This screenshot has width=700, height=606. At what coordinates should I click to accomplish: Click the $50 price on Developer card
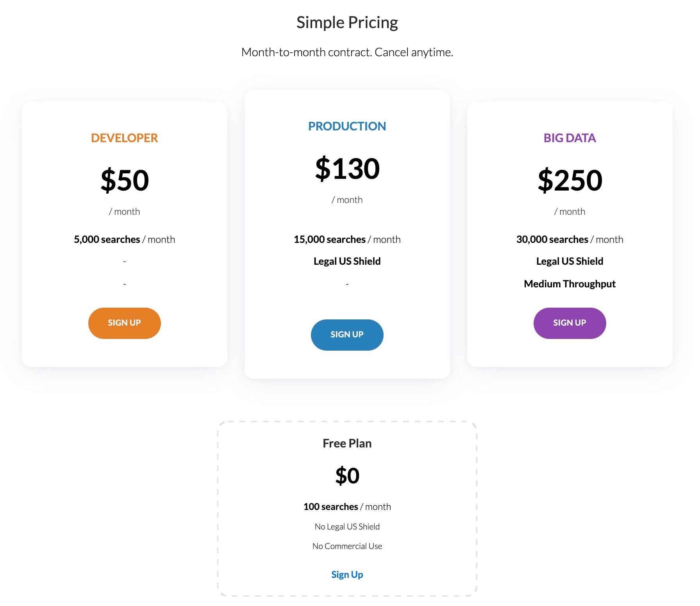pyautogui.click(x=124, y=180)
